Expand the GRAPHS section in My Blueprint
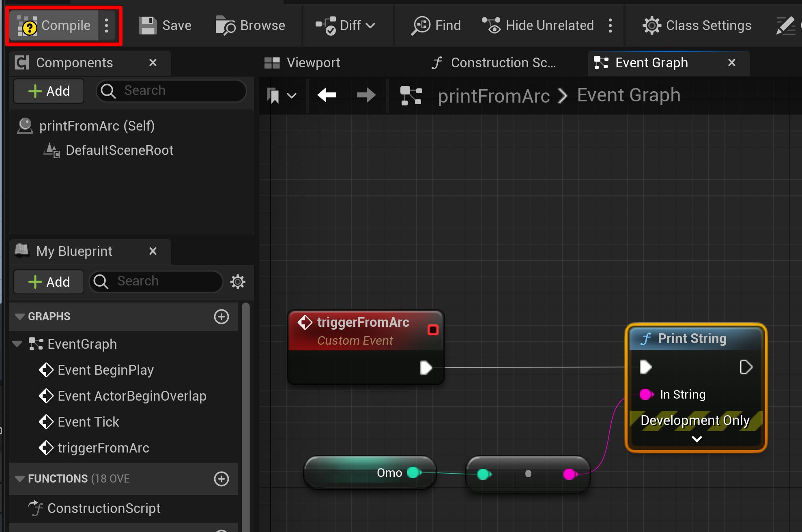 pyautogui.click(x=17, y=316)
